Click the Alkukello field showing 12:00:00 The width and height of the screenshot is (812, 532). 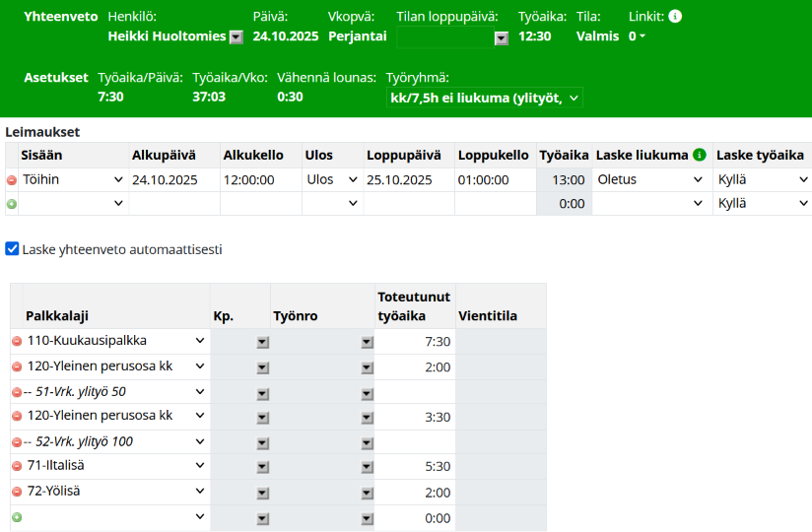tap(260, 180)
